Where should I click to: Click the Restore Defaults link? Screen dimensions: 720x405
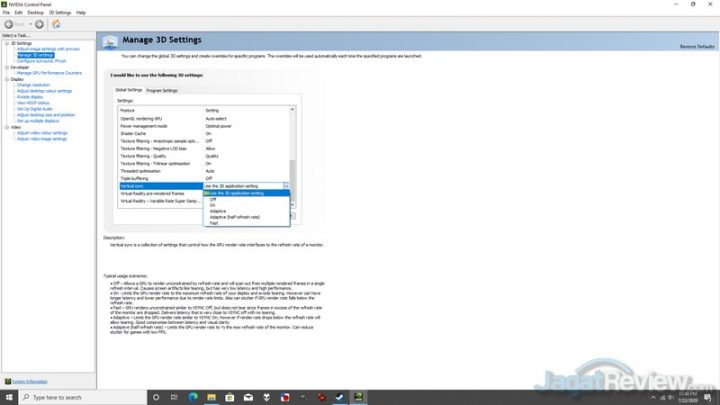pyautogui.click(x=696, y=47)
